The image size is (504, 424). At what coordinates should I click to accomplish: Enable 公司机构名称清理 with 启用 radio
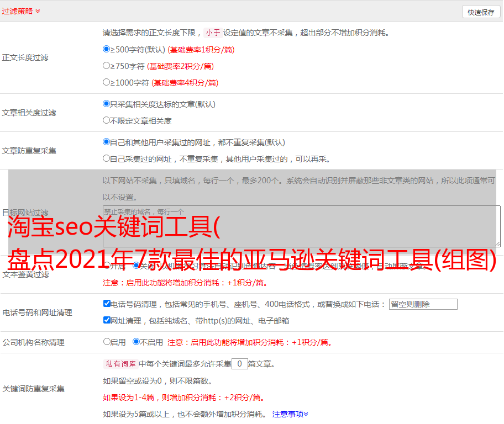107,342
